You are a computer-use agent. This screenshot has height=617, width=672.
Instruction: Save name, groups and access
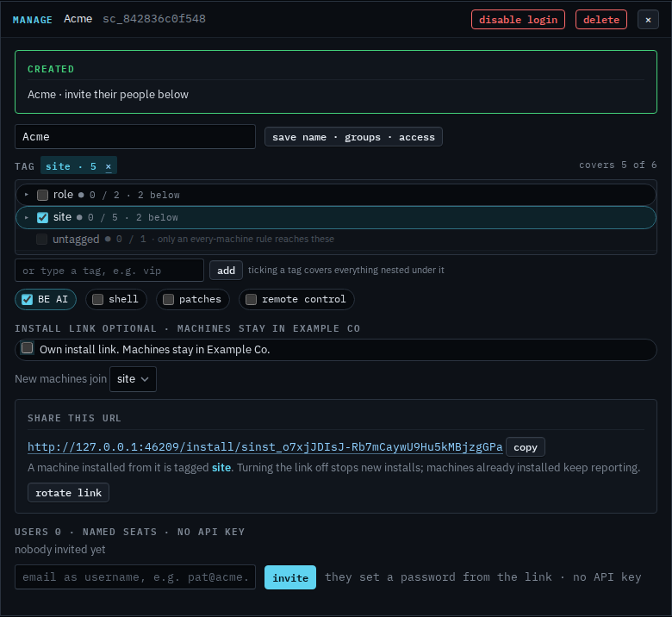pos(353,137)
